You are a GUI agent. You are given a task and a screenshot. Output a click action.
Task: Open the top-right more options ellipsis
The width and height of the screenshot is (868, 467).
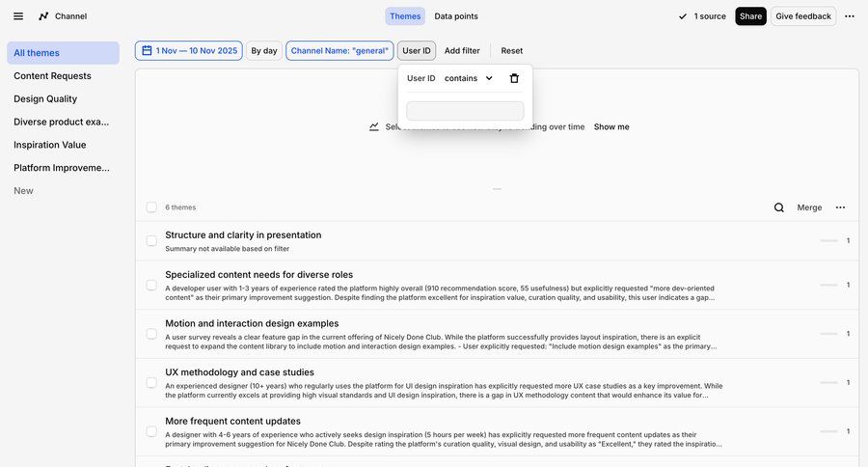849,16
